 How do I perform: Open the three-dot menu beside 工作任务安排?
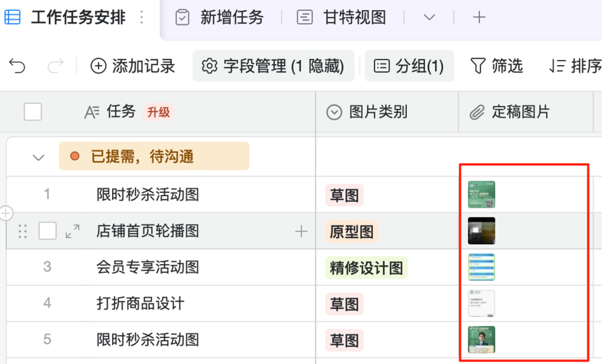coord(142,18)
